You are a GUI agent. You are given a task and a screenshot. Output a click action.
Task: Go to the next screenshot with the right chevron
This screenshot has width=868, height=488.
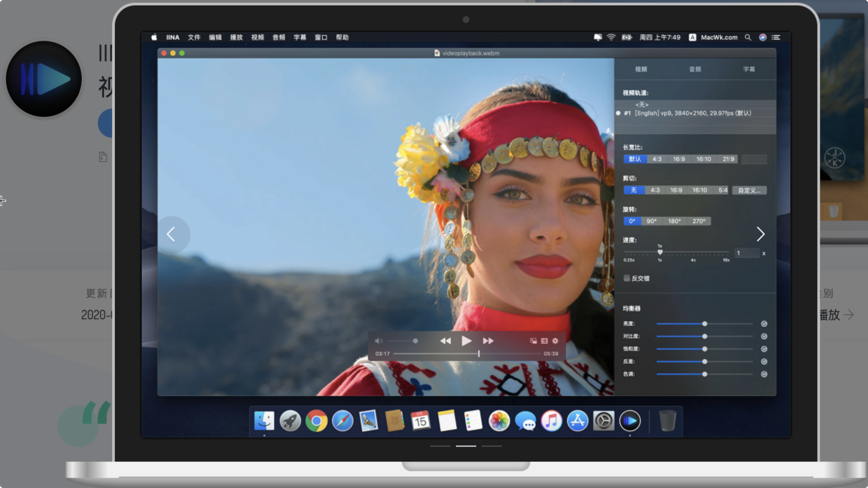point(760,234)
